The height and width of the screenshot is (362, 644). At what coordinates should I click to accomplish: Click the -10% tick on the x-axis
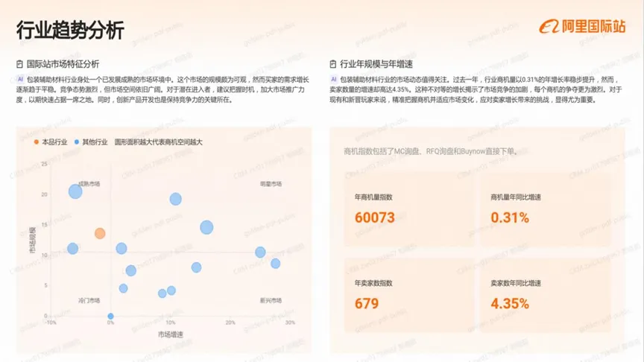click(x=51, y=323)
